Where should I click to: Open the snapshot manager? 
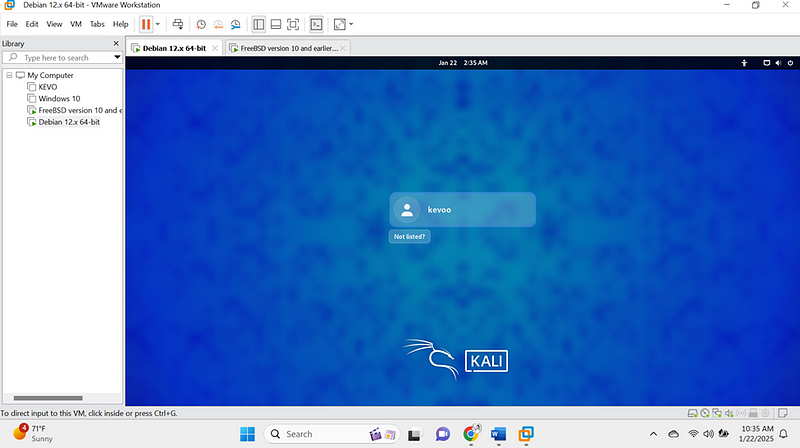235,24
